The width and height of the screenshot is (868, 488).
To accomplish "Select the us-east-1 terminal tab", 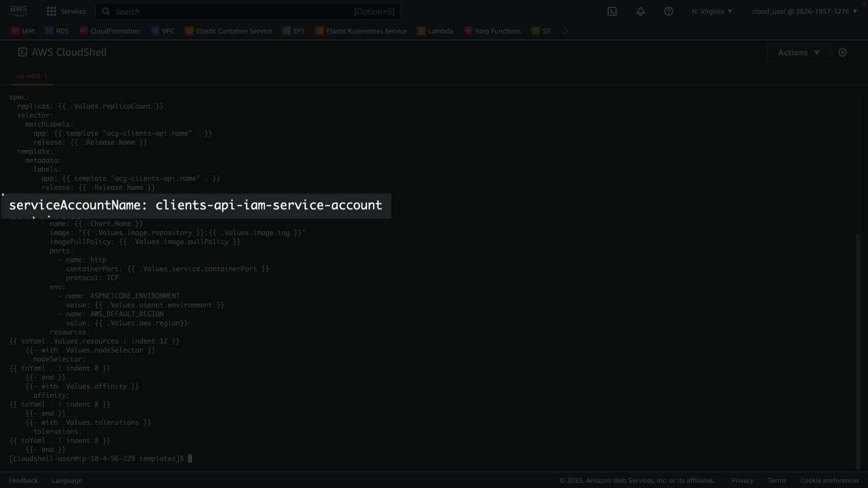I will coord(32,76).
